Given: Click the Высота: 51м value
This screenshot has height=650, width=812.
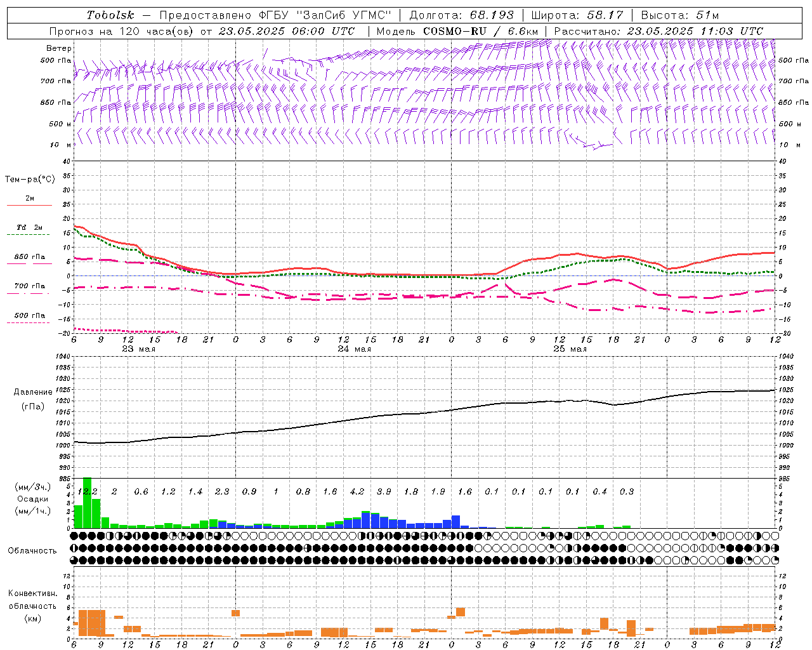Looking at the screenshot, I should click(x=679, y=15).
